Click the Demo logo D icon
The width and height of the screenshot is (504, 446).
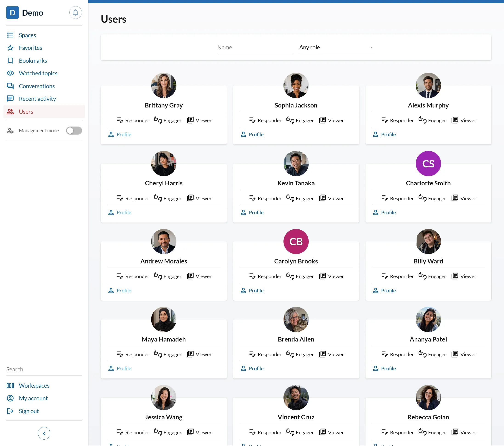click(x=12, y=13)
